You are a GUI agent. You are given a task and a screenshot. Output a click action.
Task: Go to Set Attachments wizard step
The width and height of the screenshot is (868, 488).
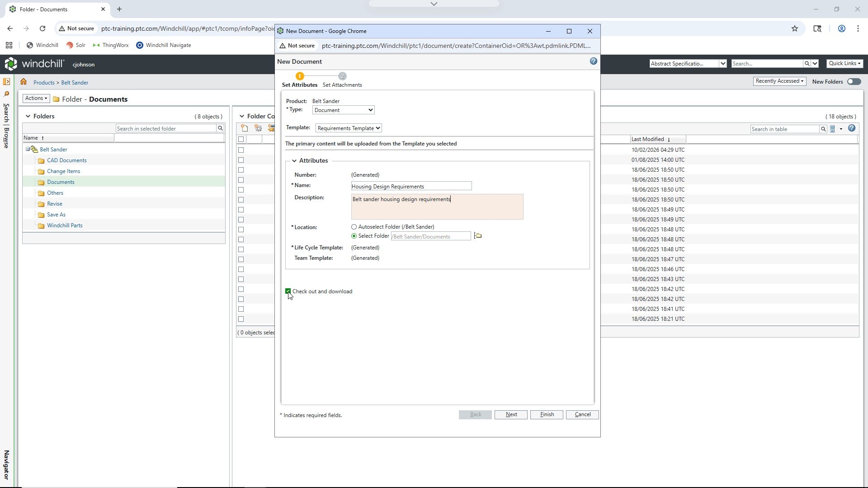[342, 80]
